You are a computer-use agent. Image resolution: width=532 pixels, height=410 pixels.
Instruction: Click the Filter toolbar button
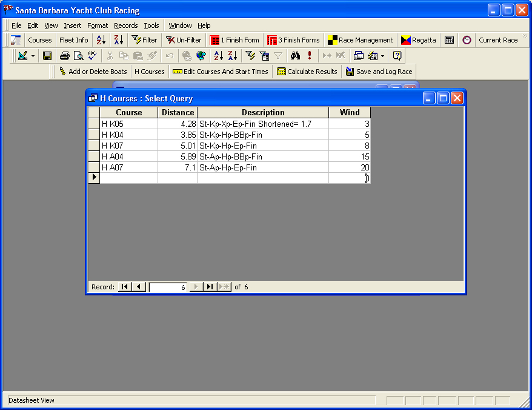tap(144, 40)
